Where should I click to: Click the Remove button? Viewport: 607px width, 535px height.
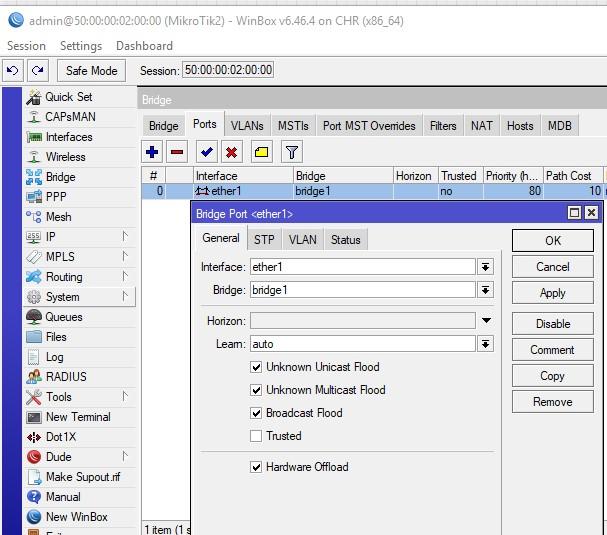(x=553, y=402)
